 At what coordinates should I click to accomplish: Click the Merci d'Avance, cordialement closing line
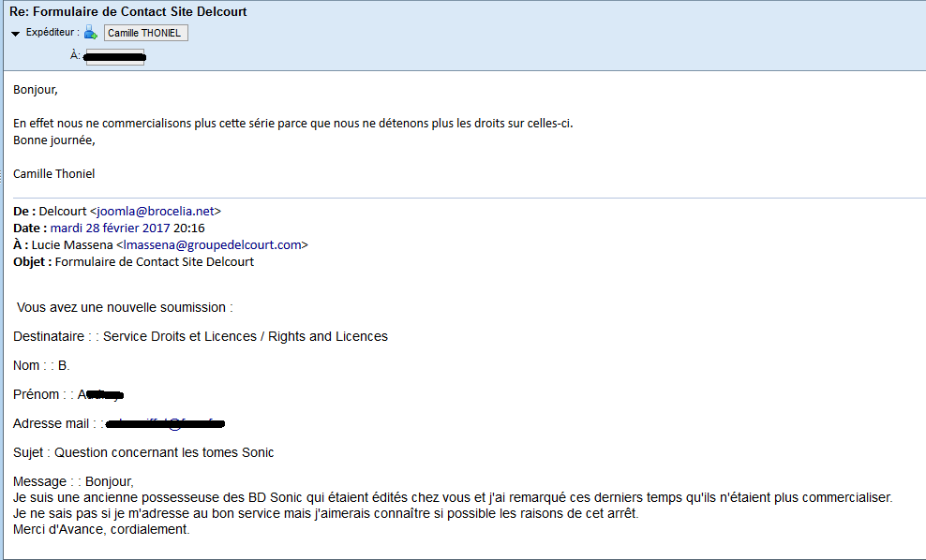coord(101,529)
